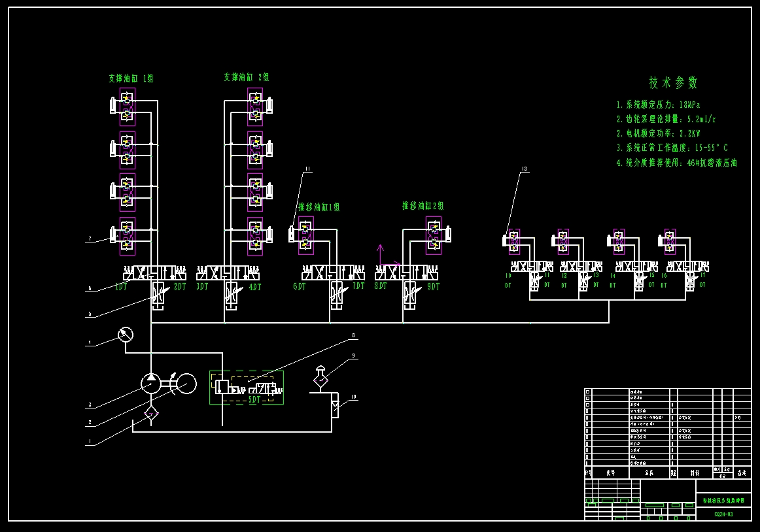Select the air breather filter symbol on tank
The height and width of the screenshot is (532, 760).
click(320, 378)
